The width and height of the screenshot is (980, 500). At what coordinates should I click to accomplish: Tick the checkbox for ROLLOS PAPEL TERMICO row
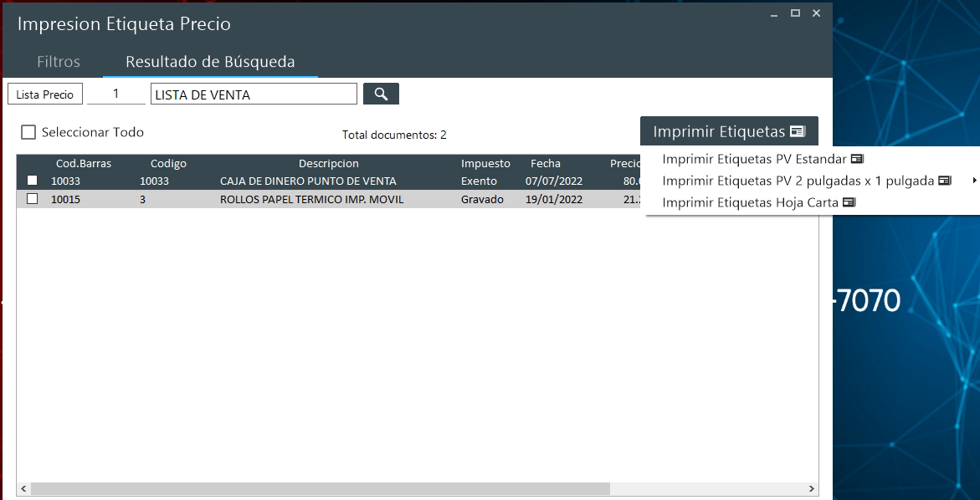[33, 199]
